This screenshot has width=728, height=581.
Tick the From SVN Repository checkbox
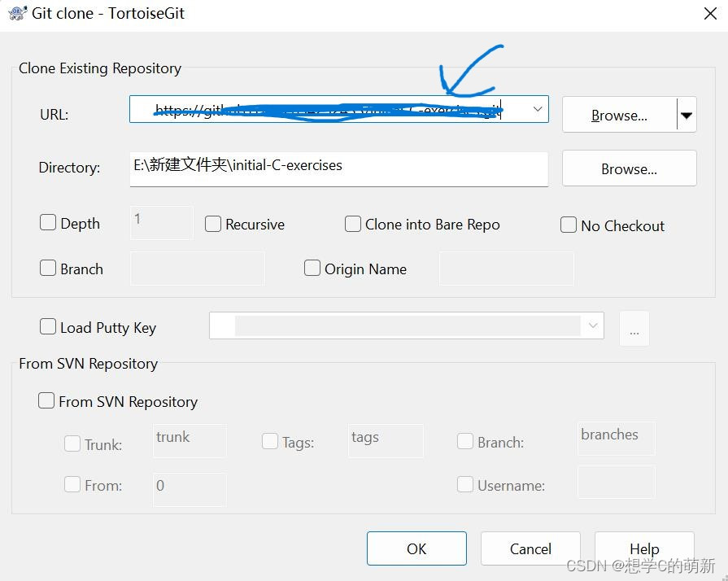(46, 400)
